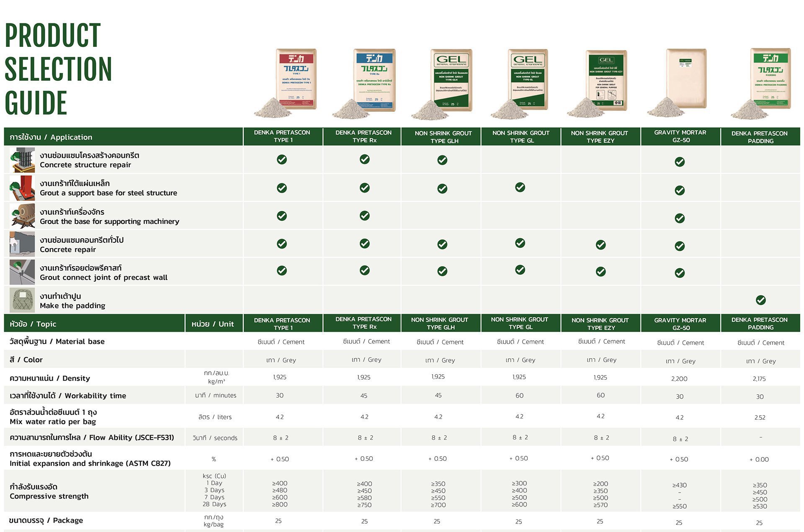This screenshot has width=804, height=532.
Task: Click Type GLH checkmark for precast wall joint
Action: [x=442, y=271]
